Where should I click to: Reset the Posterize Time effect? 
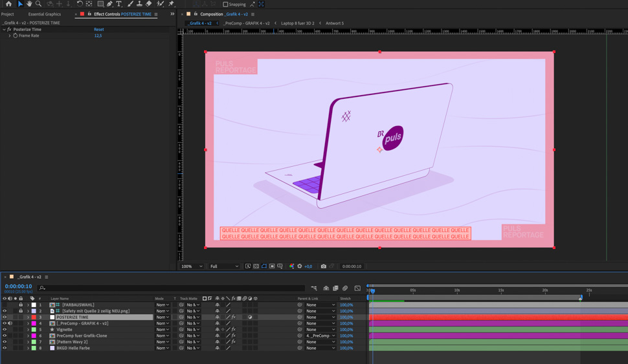[x=98, y=30]
